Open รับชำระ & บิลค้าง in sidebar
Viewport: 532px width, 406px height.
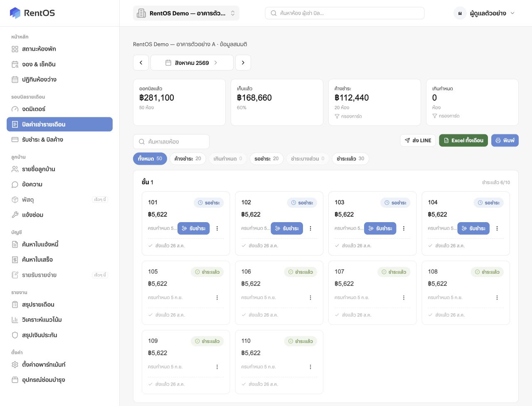point(59,140)
